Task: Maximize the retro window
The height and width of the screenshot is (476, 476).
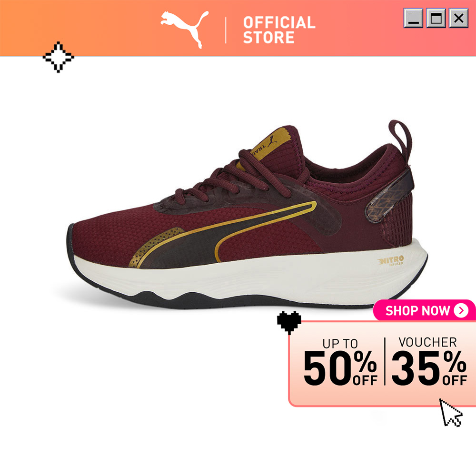Action: (x=436, y=18)
